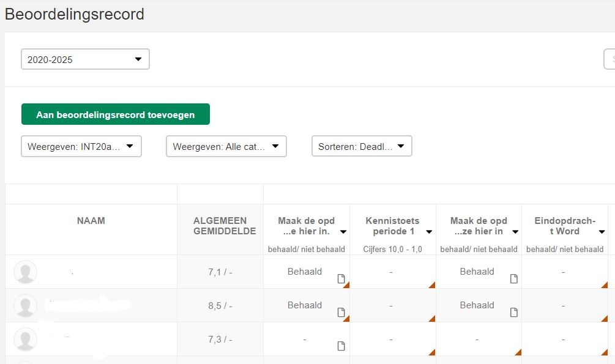Image resolution: width=615 pixels, height=364 pixels.
Task: Click Eindopdracht Word cell in the 7,3 row
Action: [x=565, y=340]
